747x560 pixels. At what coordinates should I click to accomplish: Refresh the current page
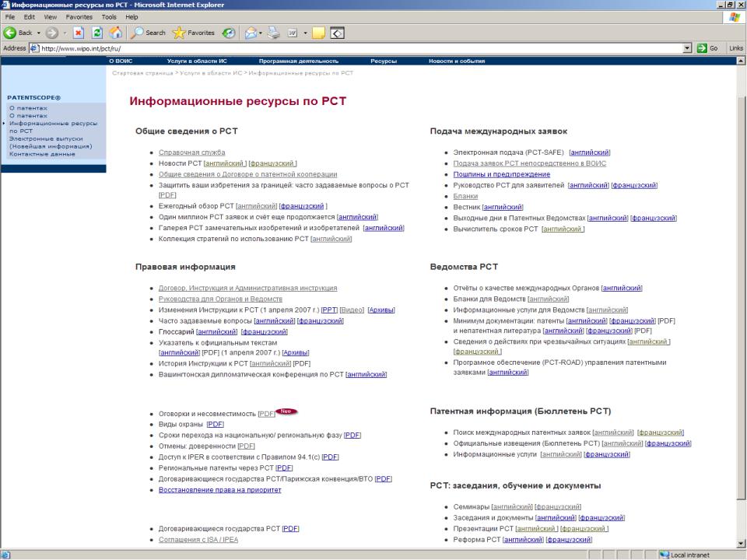[96, 33]
